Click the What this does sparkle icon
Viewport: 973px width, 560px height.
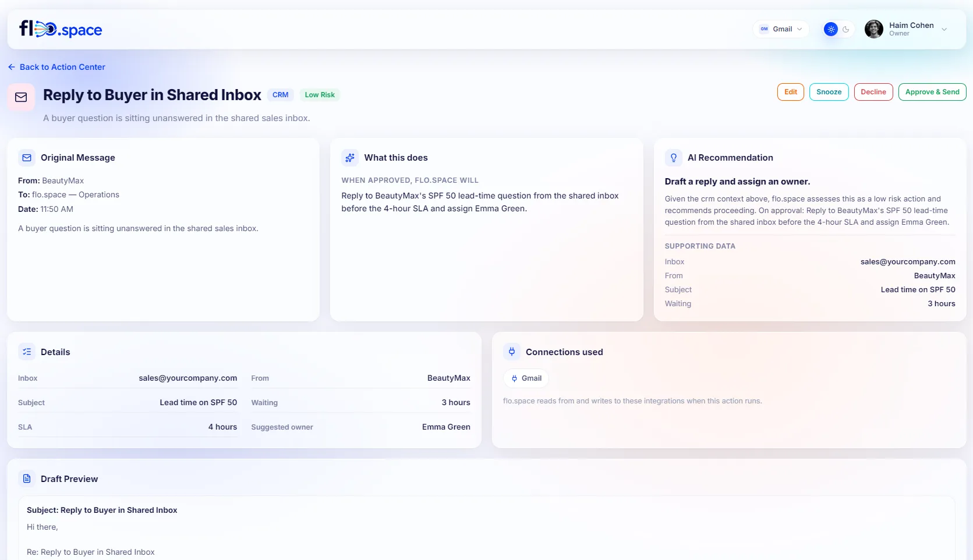350,158
